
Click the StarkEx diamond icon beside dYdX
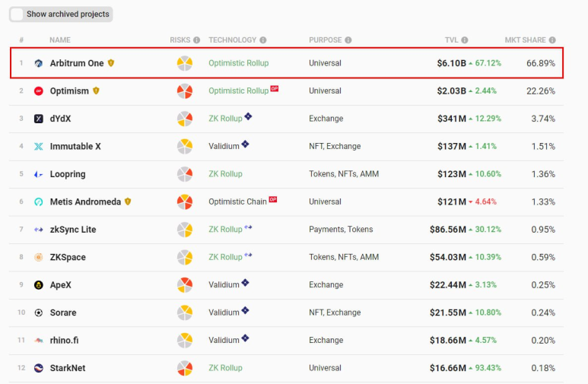tap(248, 116)
